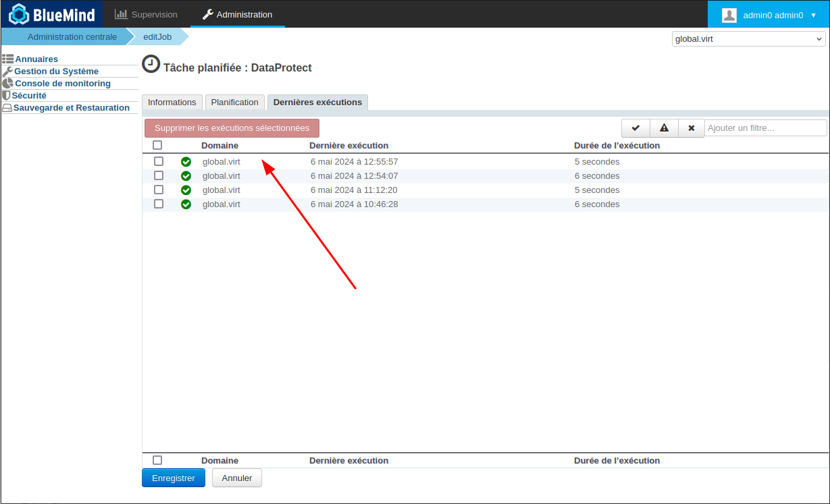Open the global.virt domain dropdown

click(748, 39)
